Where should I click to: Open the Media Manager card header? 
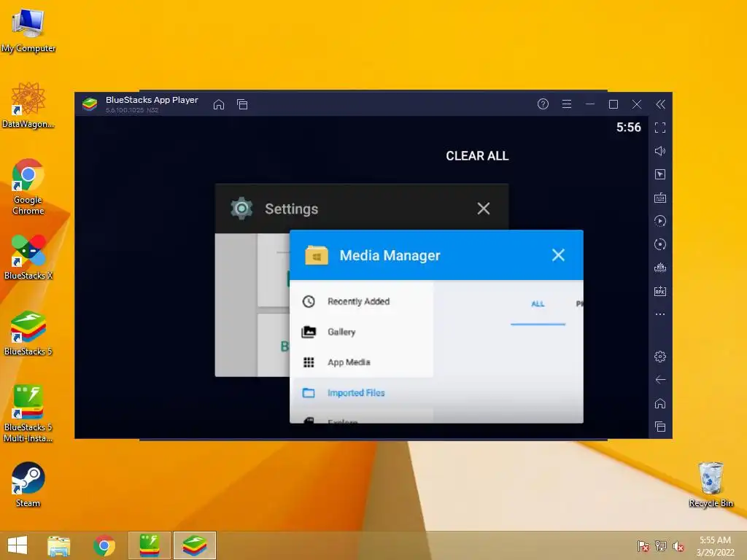click(436, 255)
